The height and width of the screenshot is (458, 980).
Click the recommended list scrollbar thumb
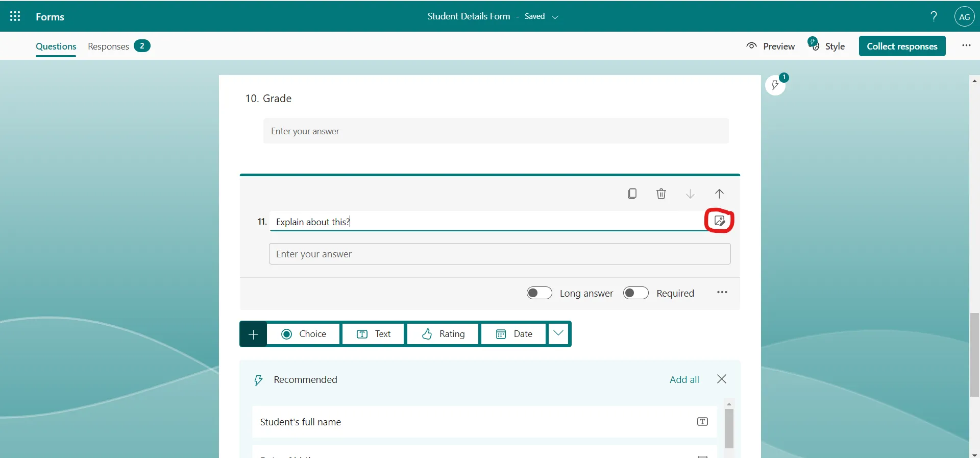729,428
